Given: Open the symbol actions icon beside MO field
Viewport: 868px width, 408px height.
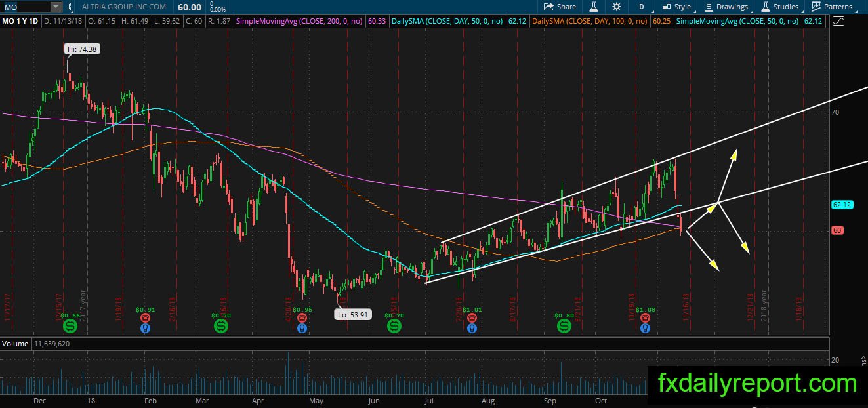Looking at the screenshot, I should coord(70,7).
